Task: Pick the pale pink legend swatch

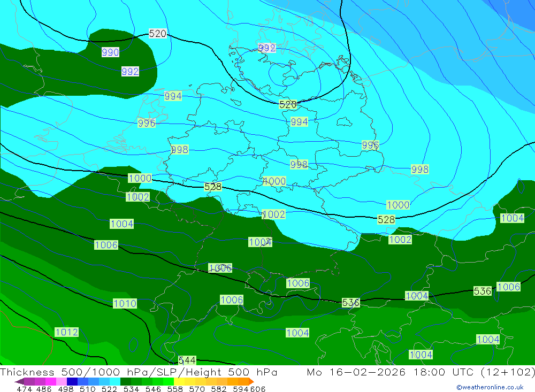Action: [x=62, y=381]
